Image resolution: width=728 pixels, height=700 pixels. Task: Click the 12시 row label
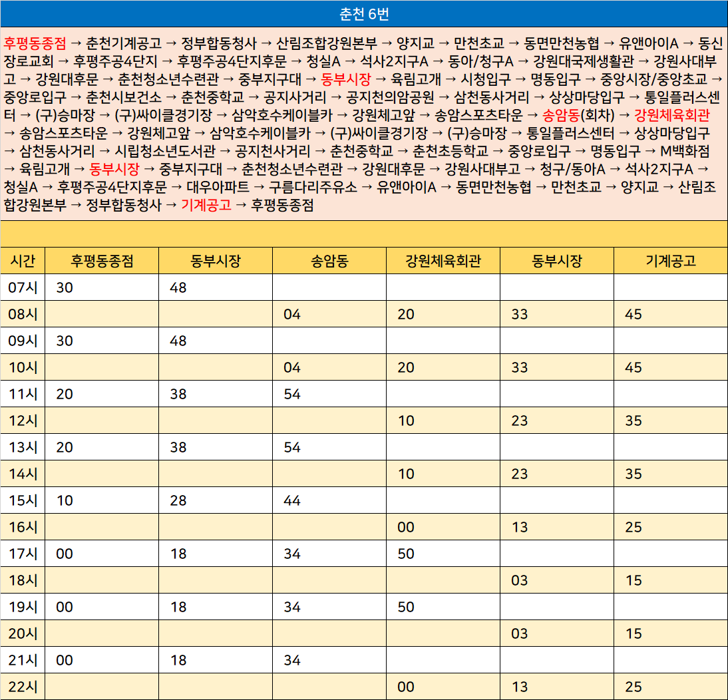pos(23,421)
